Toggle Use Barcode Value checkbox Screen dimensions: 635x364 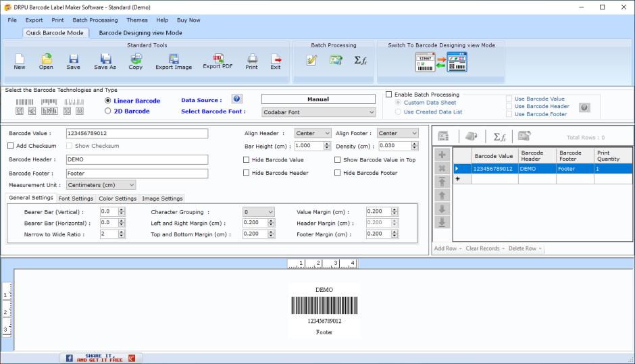[x=509, y=99]
